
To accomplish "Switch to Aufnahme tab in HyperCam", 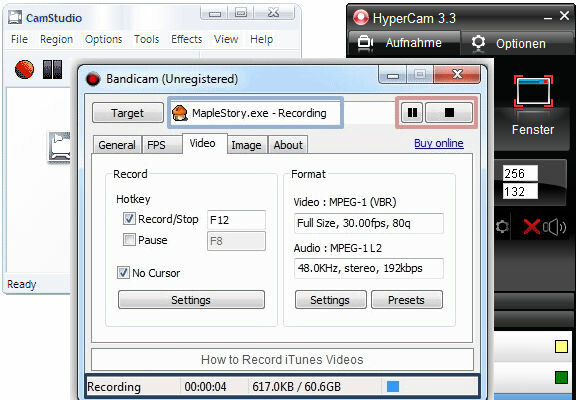I will [404, 43].
